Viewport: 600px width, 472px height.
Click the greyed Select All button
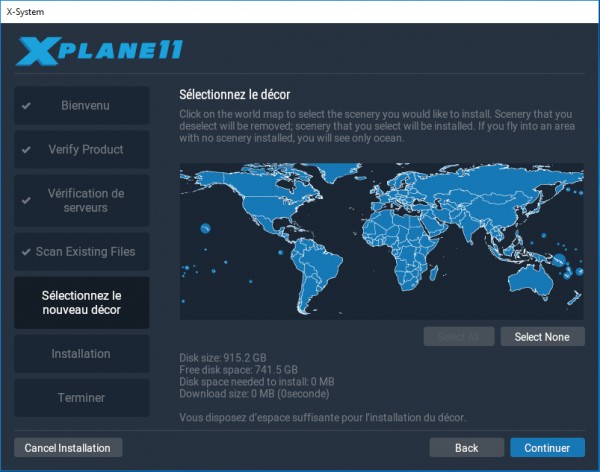click(459, 336)
